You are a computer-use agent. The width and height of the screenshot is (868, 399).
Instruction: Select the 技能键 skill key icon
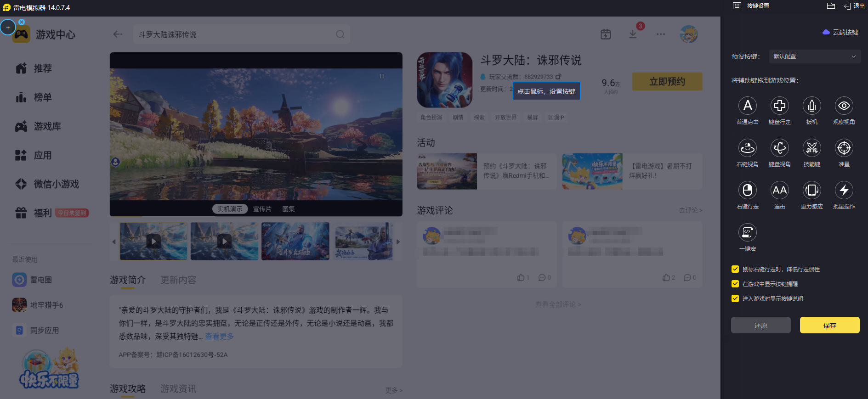tap(812, 148)
